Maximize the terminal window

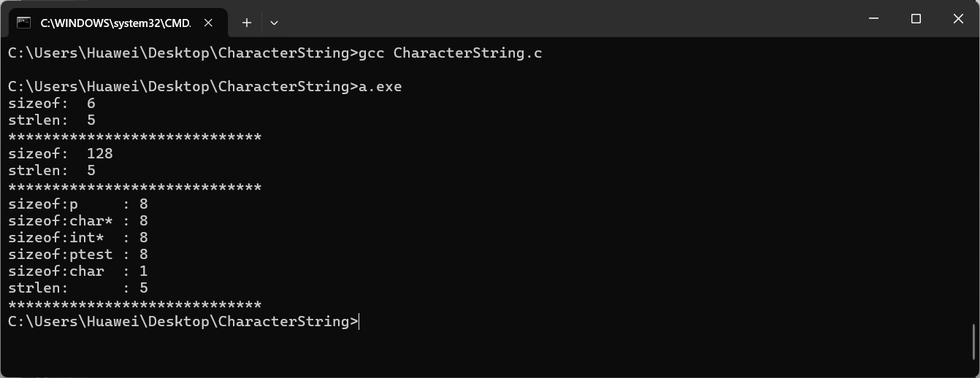click(x=916, y=20)
